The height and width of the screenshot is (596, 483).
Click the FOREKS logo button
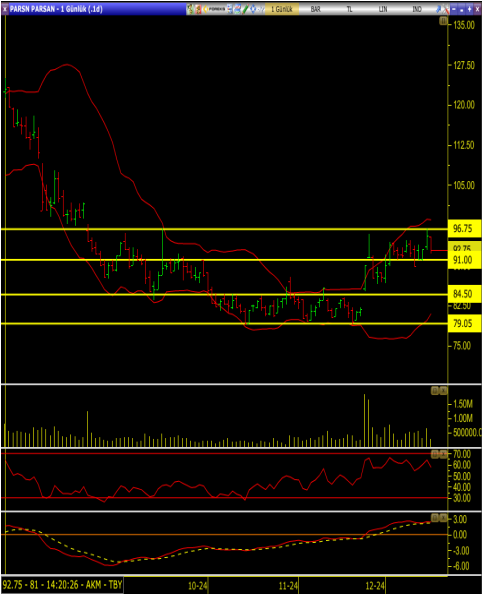[214, 9]
